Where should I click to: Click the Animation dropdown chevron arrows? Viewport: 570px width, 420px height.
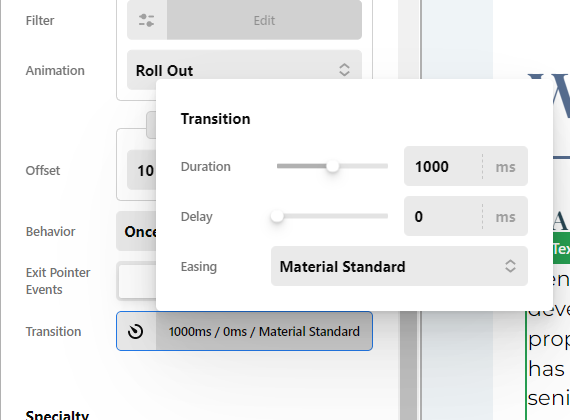344,70
